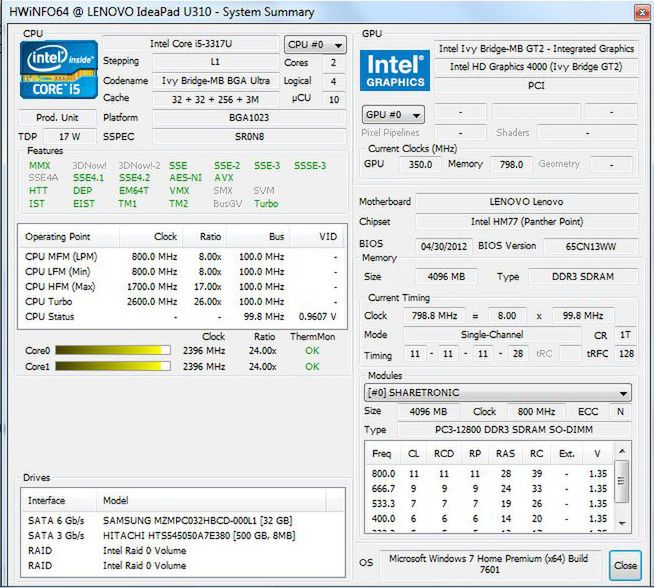Image resolution: width=654 pixels, height=588 pixels.
Task: Click the Platform value BGA1023
Action: (x=249, y=118)
